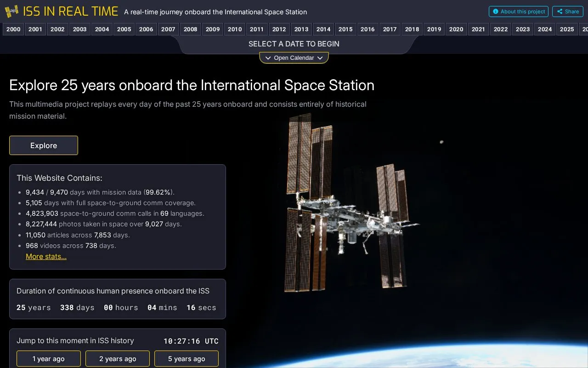Select the 2023 year tab
The image size is (588, 368).
[523, 29]
